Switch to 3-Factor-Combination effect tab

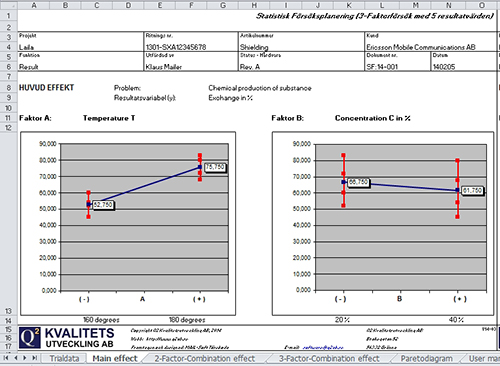[x=329, y=359]
